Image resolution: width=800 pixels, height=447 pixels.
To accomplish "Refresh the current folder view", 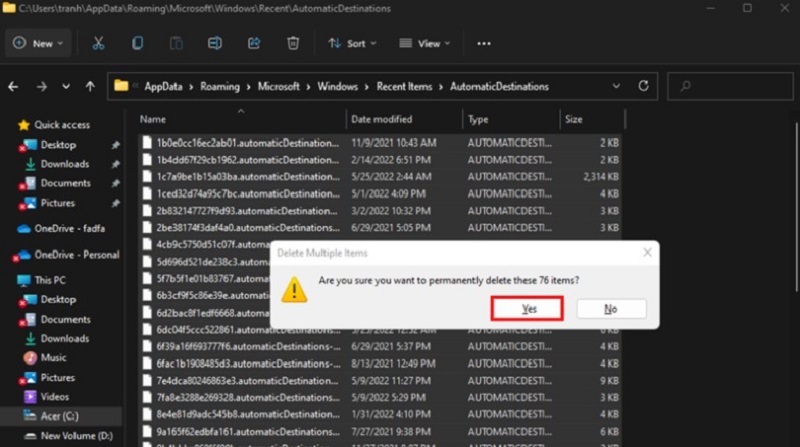I will click(643, 86).
